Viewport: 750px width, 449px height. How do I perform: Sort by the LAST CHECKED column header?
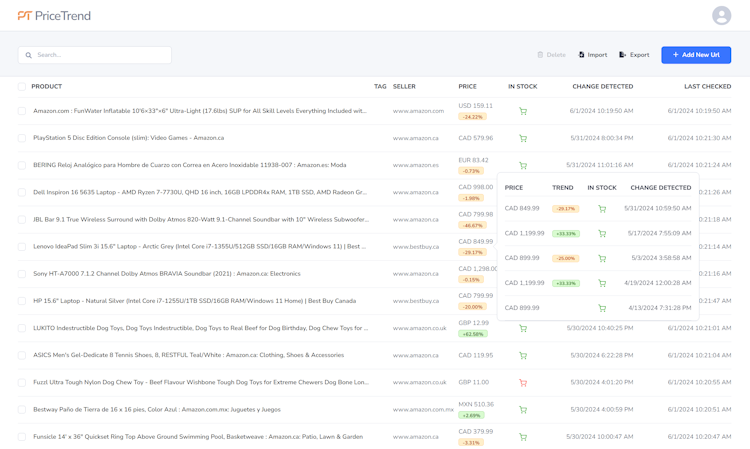(707, 87)
